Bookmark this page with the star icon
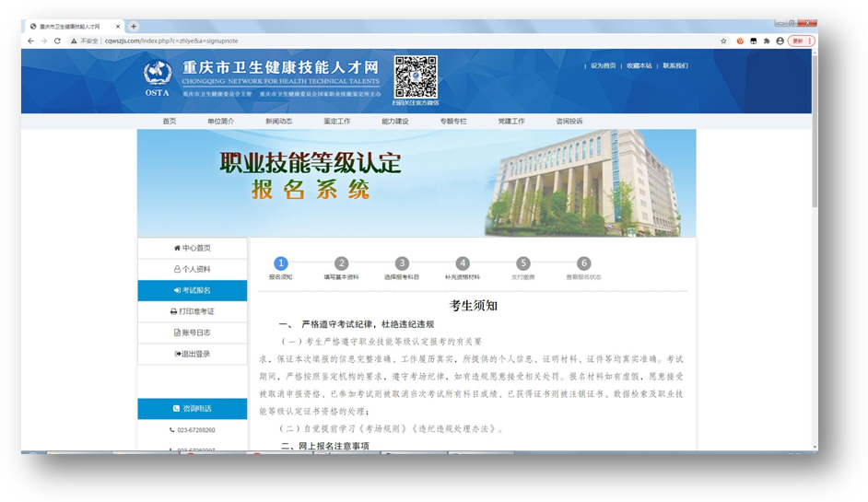Image resolution: width=868 pixels, height=502 pixels. pos(724,41)
